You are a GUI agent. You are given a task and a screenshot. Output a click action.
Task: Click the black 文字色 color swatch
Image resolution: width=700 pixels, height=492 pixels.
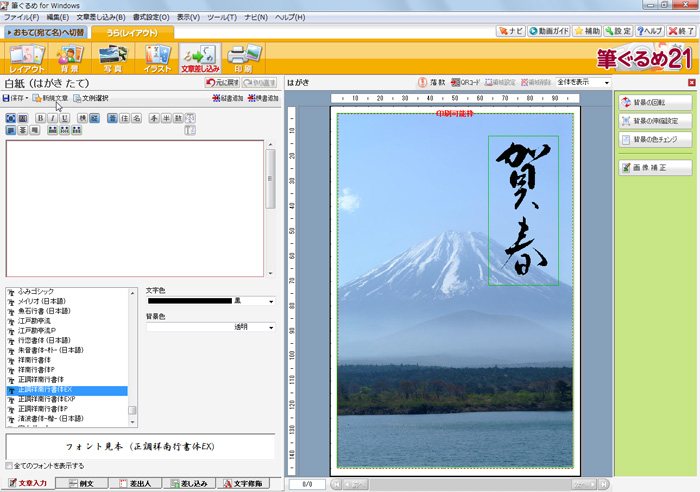189,300
